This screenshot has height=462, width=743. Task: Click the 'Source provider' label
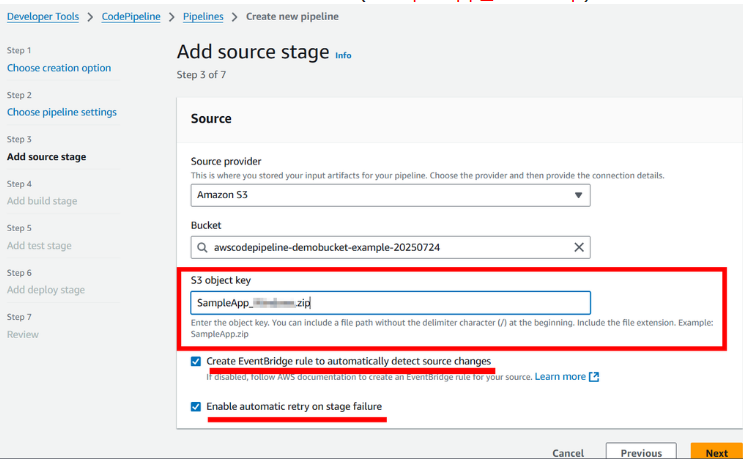(x=226, y=162)
